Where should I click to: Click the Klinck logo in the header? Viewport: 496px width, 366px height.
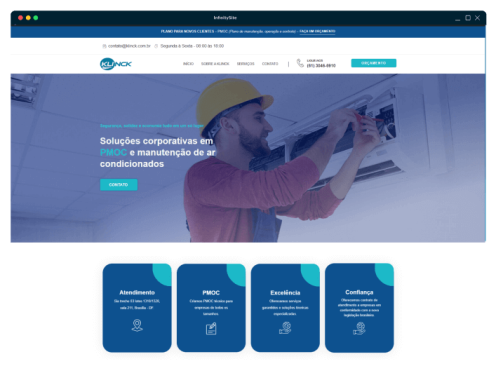pos(116,64)
